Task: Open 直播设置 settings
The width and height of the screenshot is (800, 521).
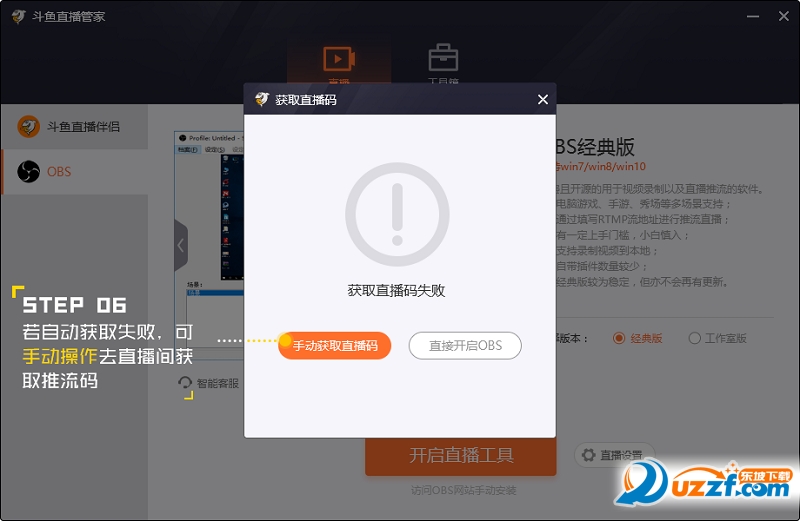Action: 614,455
